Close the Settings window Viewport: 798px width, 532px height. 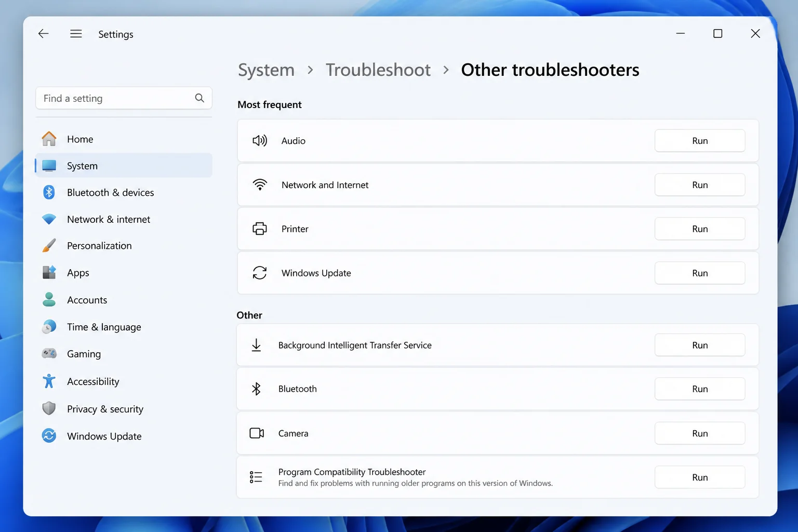[x=755, y=34]
